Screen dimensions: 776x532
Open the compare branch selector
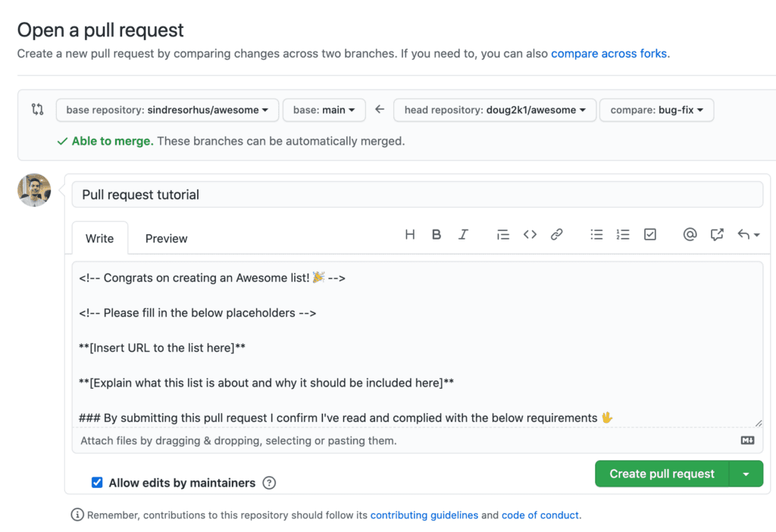coord(656,109)
